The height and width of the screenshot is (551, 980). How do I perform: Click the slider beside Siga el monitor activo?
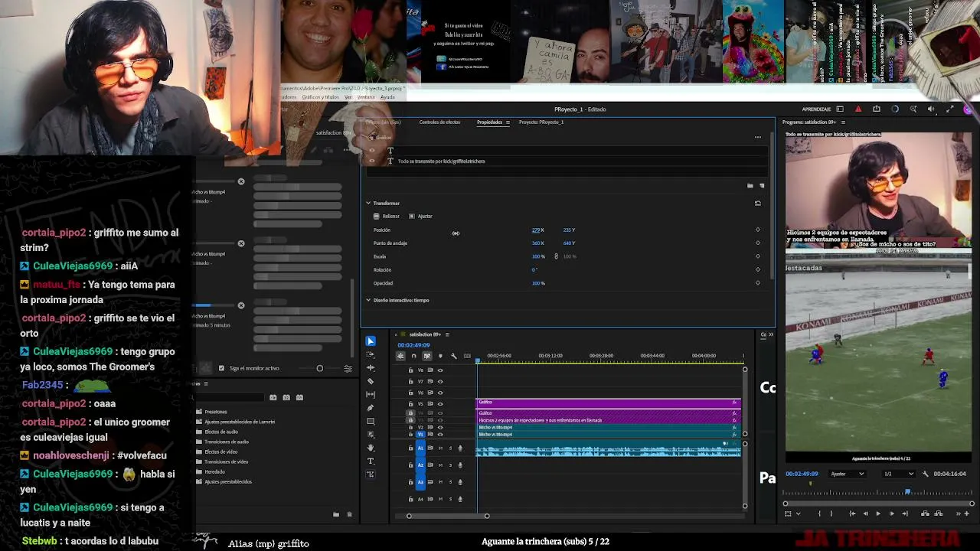(x=320, y=368)
